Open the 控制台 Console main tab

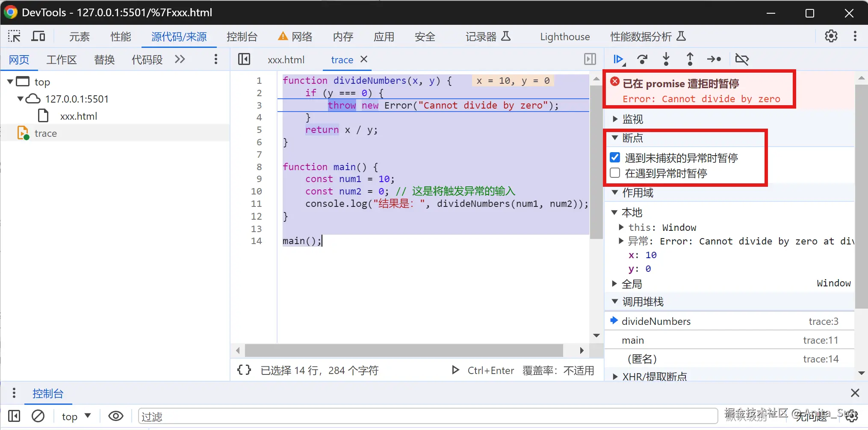242,37
